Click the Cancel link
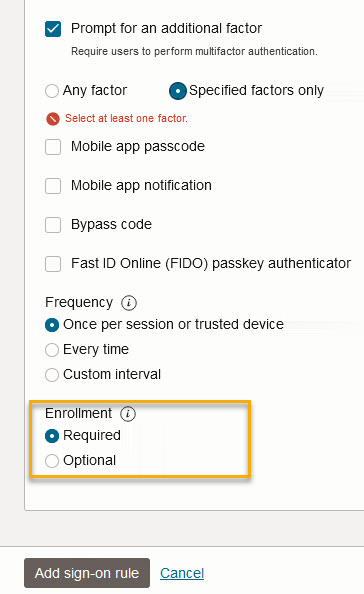This screenshot has height=594, width=364. point(182,573)
